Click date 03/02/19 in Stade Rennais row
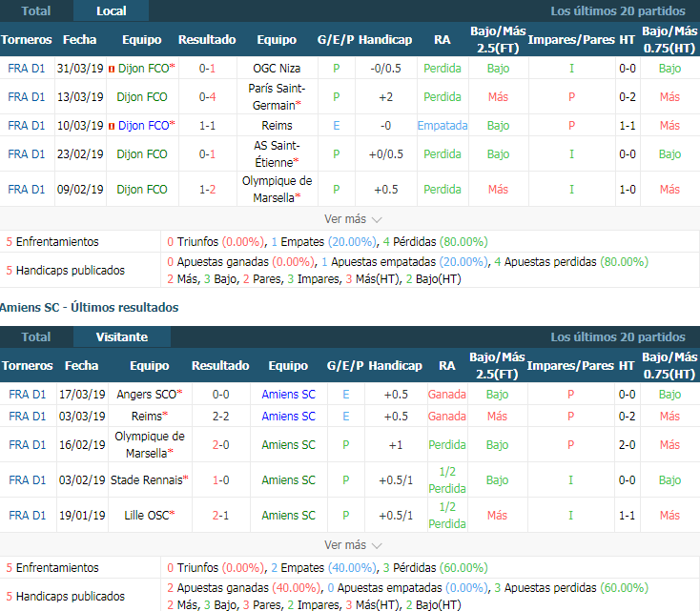This screenshot has height=611, width=700. click(82, 479)
